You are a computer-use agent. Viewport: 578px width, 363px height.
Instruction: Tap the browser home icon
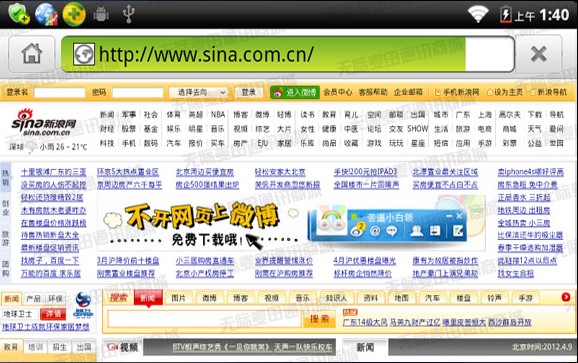tap(32, 54)
